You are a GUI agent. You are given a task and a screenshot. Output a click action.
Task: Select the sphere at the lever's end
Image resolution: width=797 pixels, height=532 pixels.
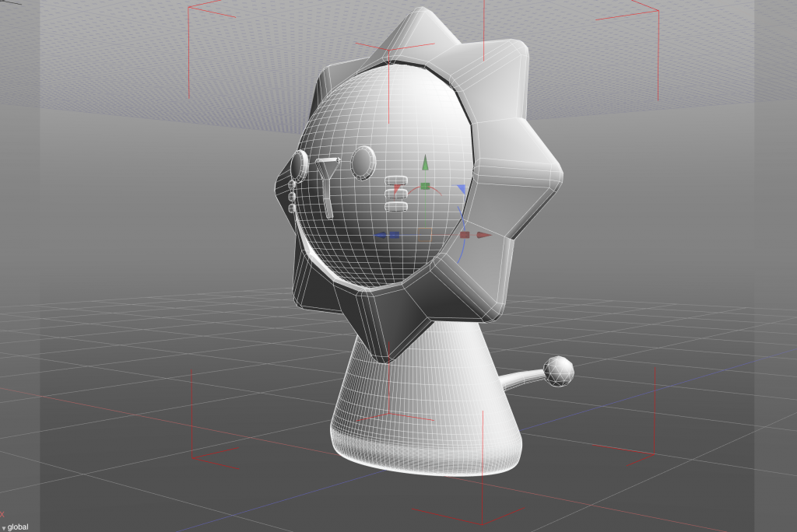click(559, 371)
